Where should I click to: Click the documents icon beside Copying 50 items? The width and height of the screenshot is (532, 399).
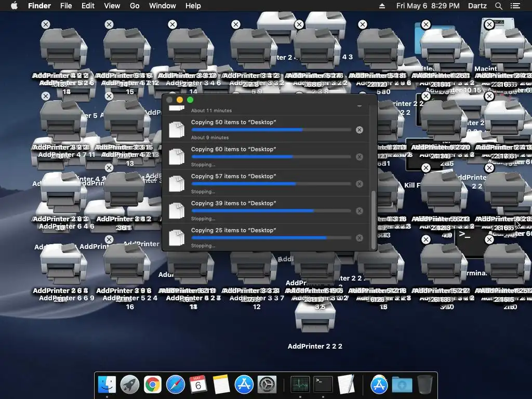(x=177, y=129)
